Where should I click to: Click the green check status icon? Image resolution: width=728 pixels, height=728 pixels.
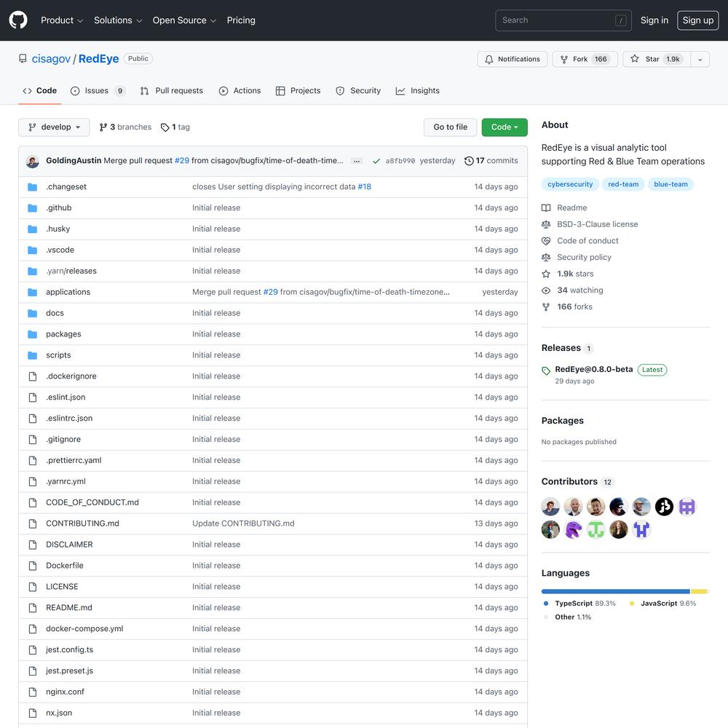(x=376, y=161)
